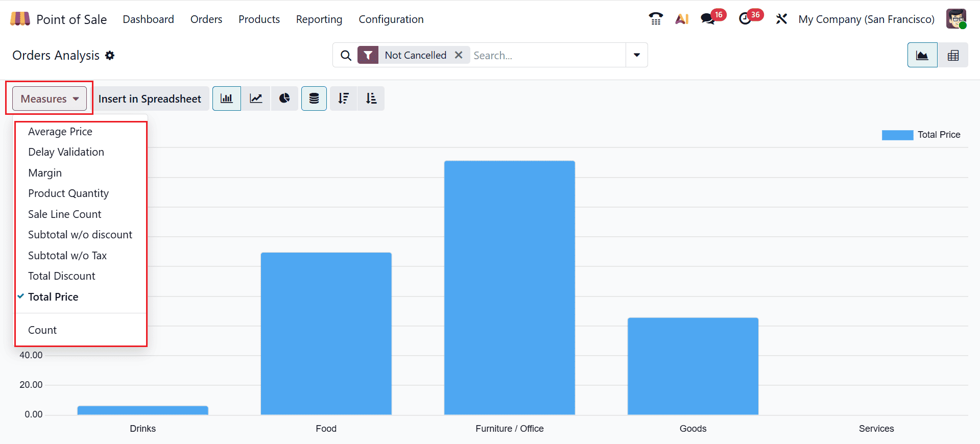Open the Dashboard menu
Viewport: 980px width, 444px height.
tap(148, 19)
